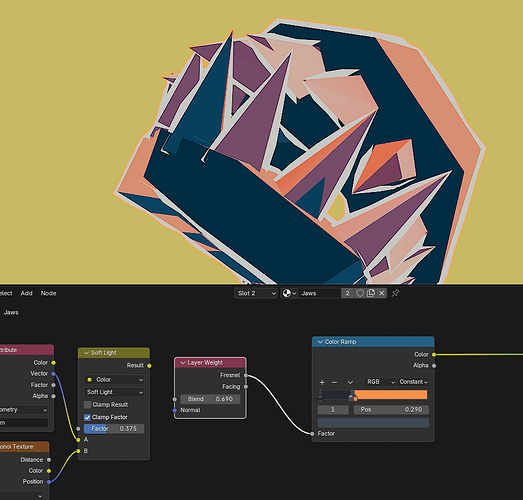The height and width of the screenshot is (500, 523).
Task: Open the RGB color mode dropdown
Action: [x=380, y=382]
